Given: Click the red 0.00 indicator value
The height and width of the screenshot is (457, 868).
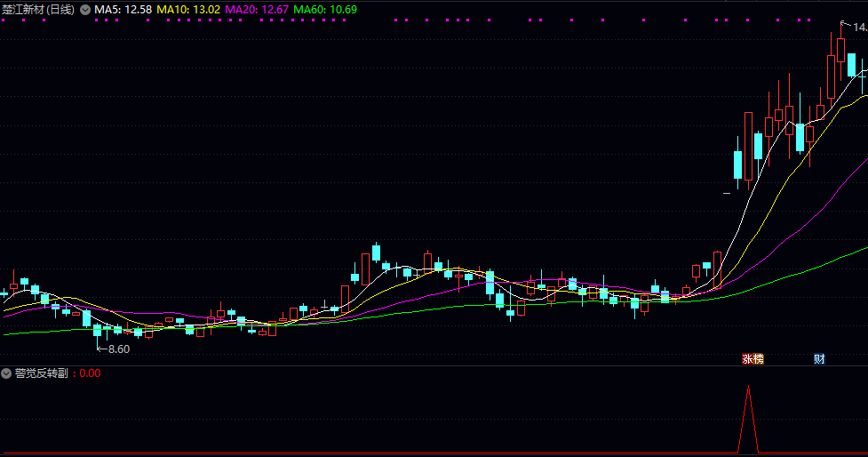Looking at the screenshot, I should click(x=90, y=373).
